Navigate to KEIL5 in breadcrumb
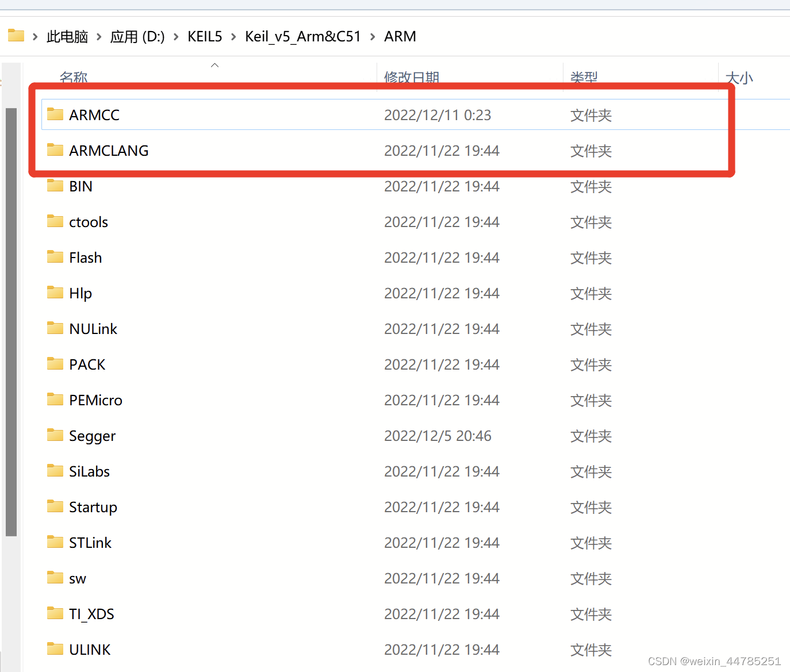The height and width of the screenshot is (672, 790). click(x=205, y=36)
